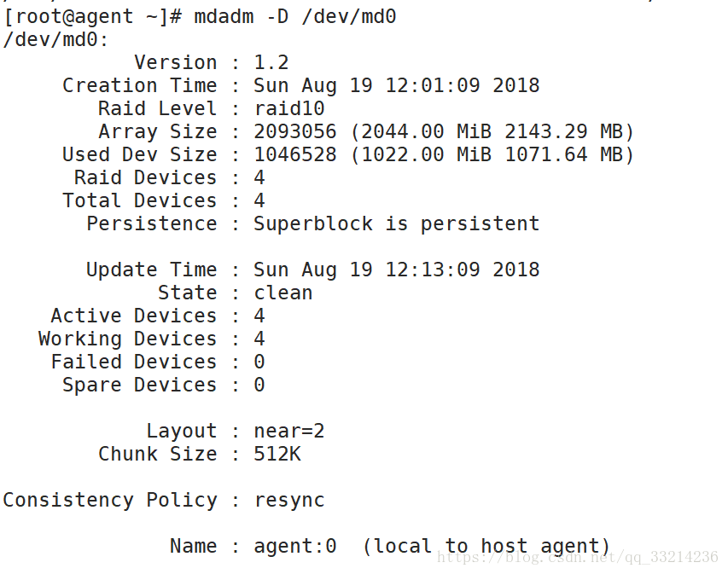
Task: Click the Raid Devices count value
Action: point(259,177)
